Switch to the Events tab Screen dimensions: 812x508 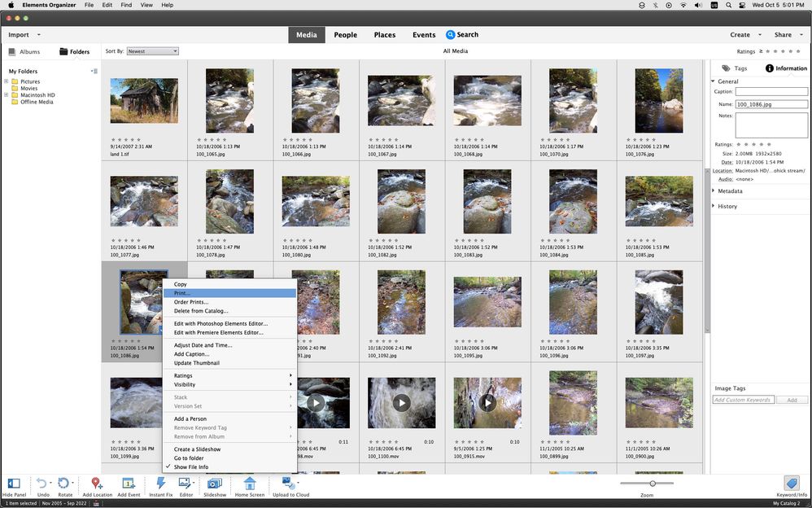424,35
